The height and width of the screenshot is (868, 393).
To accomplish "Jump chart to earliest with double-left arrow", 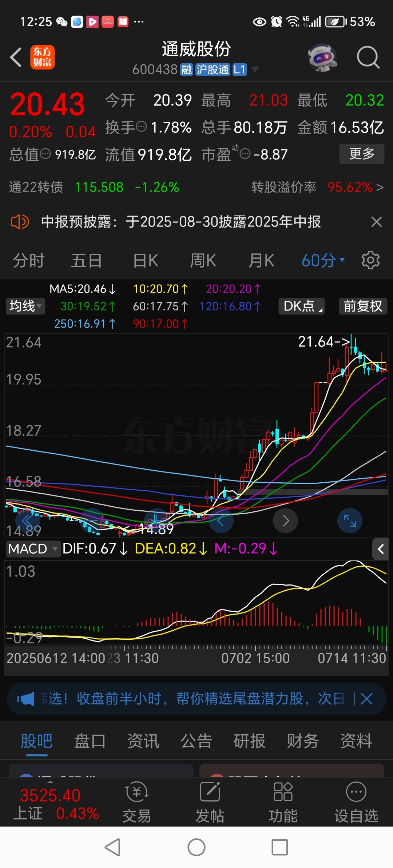I will pos(27,521).
